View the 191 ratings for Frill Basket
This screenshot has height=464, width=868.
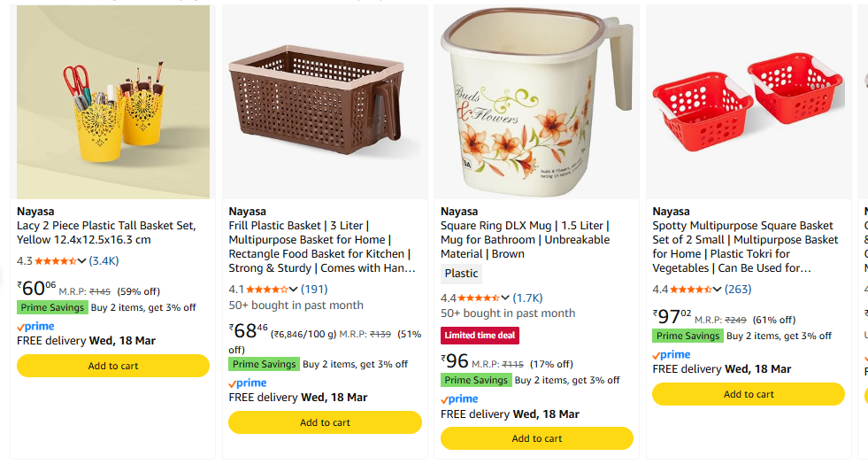point(314,290)
